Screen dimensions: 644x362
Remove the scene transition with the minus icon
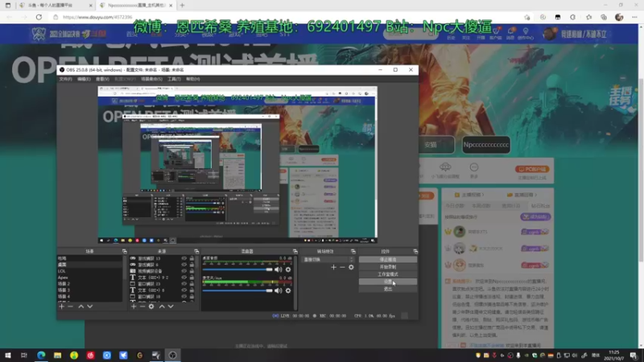tap(342, 267)
